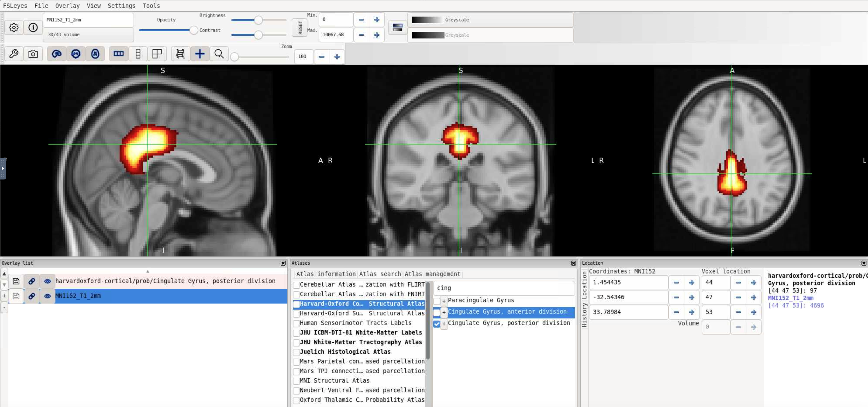Viewport: 868px width, 407px height.
Task: Open view settings wrench icon
Action: pos(14,54)
